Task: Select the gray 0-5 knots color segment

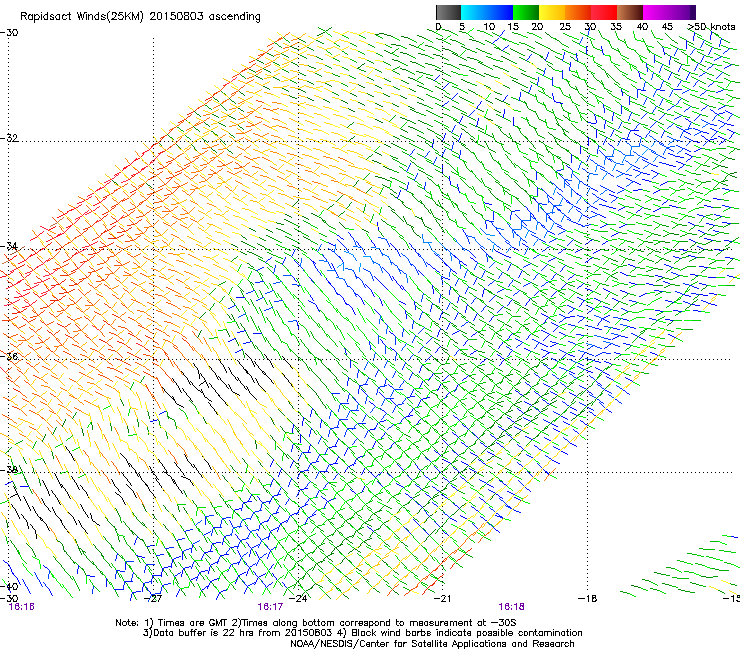Action: coord(448,12)
